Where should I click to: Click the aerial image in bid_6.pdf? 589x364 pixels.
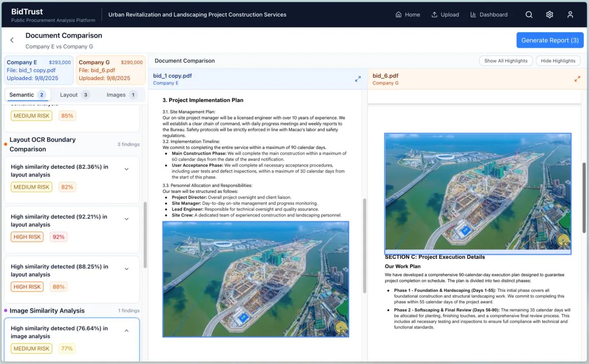(x=478, y=193)
